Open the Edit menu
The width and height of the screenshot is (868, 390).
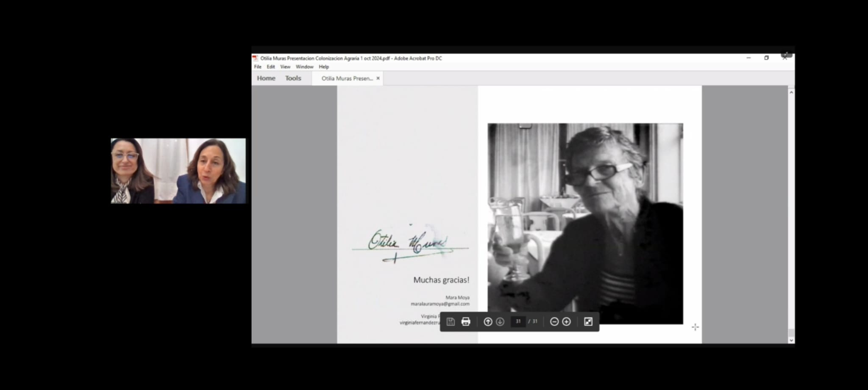pyautogui.click(x=271, y=67)
